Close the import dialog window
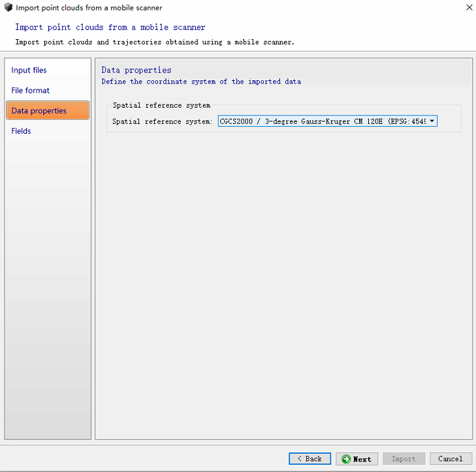Image resolution: width=476 pixels, height=472 pixels. pos(469,8)
